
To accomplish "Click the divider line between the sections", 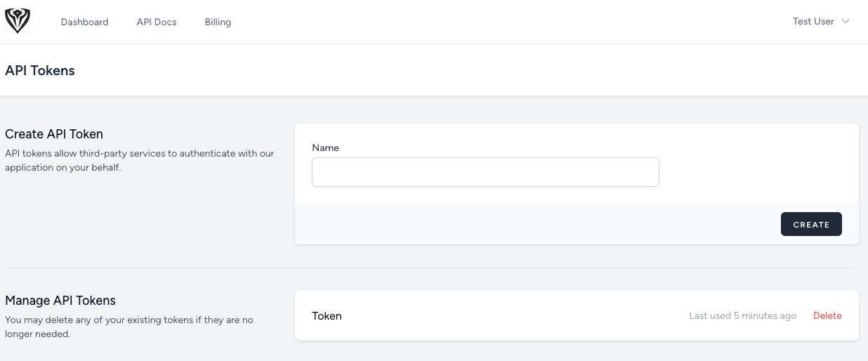I will coord(432,267).
